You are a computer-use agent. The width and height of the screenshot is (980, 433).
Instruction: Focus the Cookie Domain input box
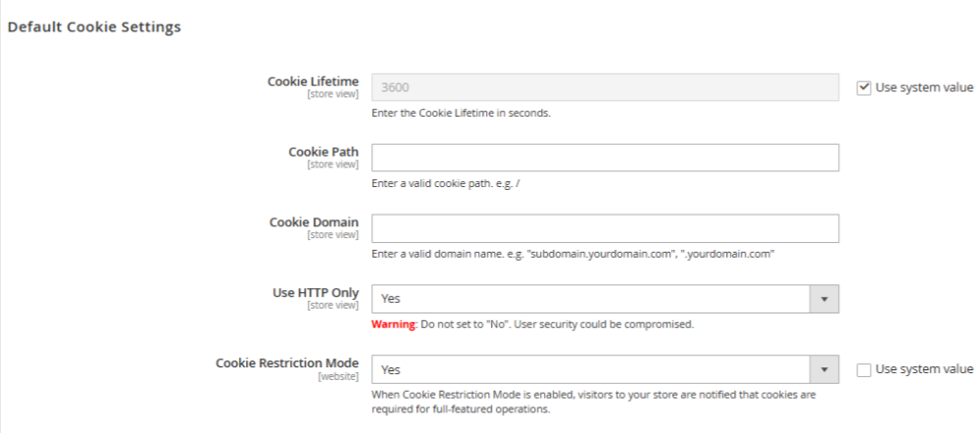pos(605,228)
